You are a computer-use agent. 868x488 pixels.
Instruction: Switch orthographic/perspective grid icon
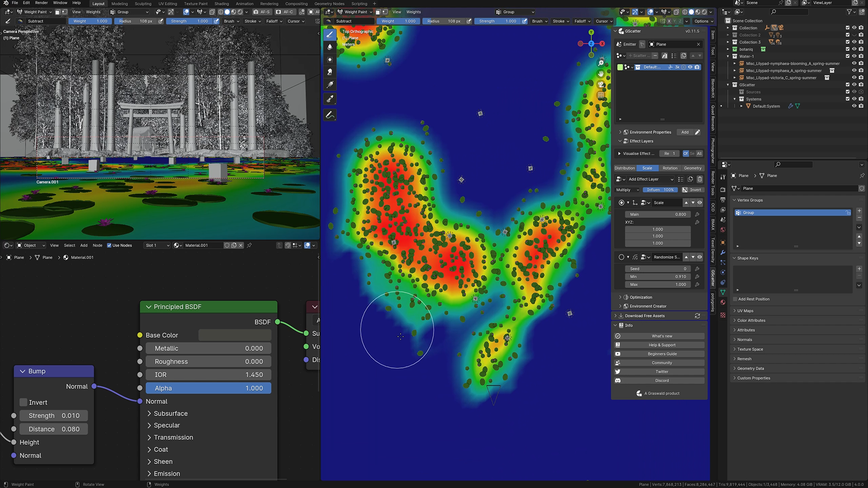click(x=601, y=95)
